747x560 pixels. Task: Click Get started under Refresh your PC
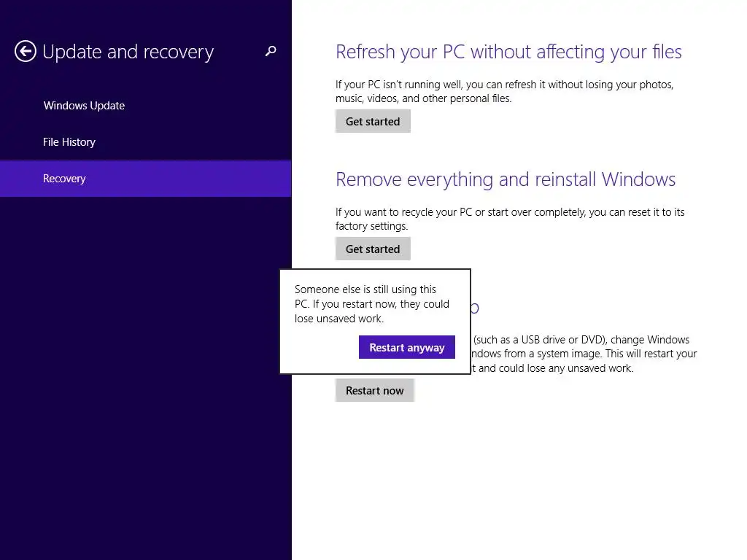pos(373,122)
